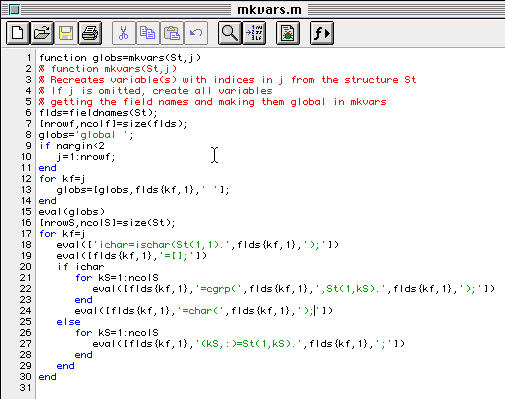The image size is (505, 399).
Task: Open a file with the folder icon
Action: pyautogui.click(x=42, y=33)
